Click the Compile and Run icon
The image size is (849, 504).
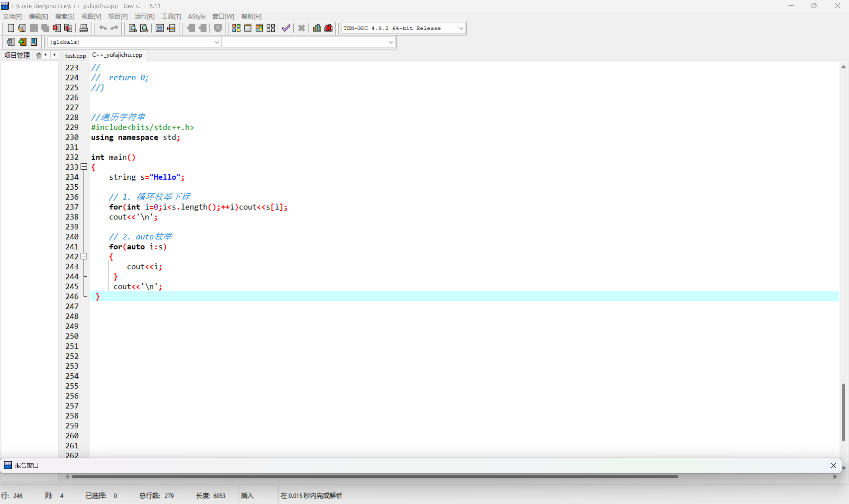click(259, 28)
